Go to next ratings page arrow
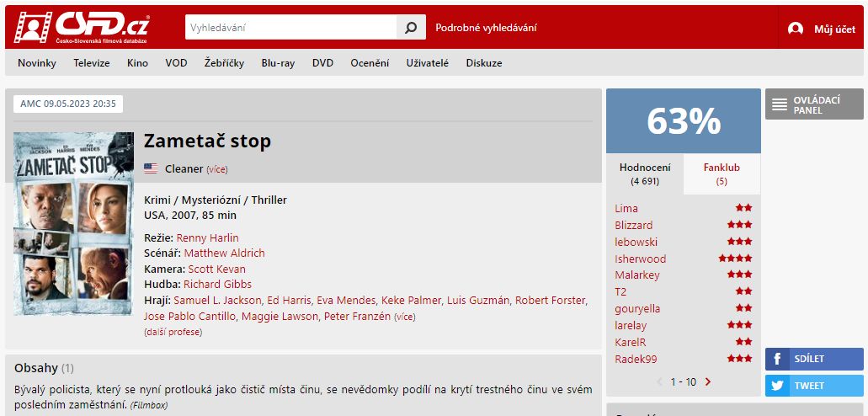Image resolution: width=868 pixels, height=416 pixels. coord(708,381)
